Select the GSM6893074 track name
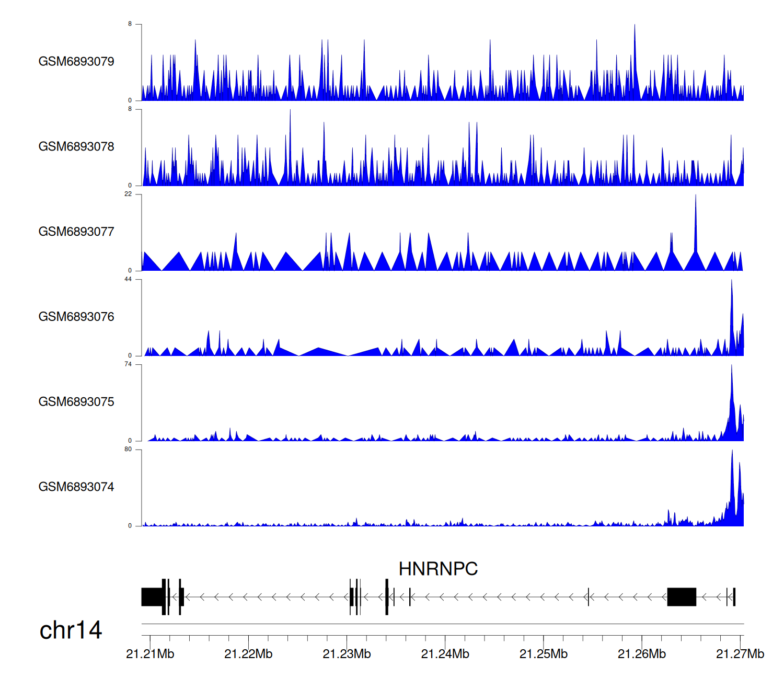Screen dimensions: 784x690 76,487
